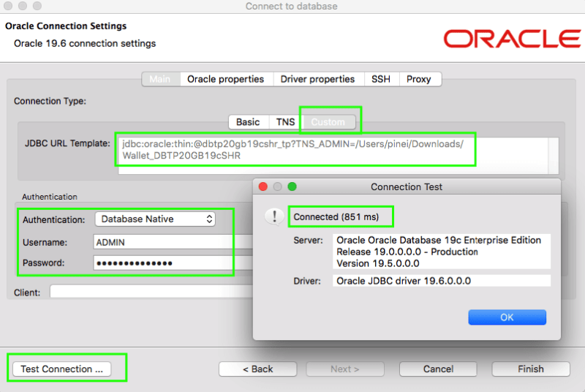
Task: Open the Driver properties tab
Action: point(317,79)
